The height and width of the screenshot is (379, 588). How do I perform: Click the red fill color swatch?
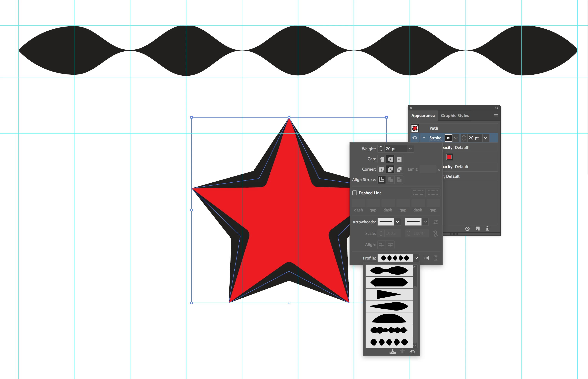tap(449, 157)
